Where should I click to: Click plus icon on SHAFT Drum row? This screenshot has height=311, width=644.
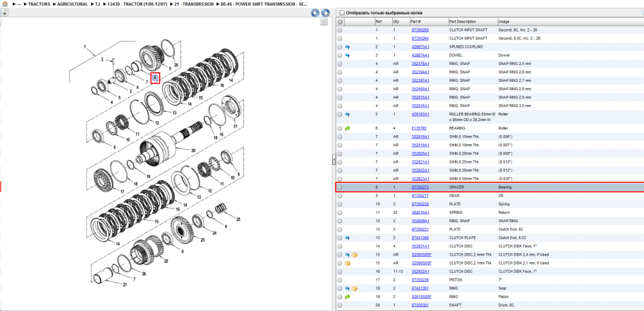point(340,305)
